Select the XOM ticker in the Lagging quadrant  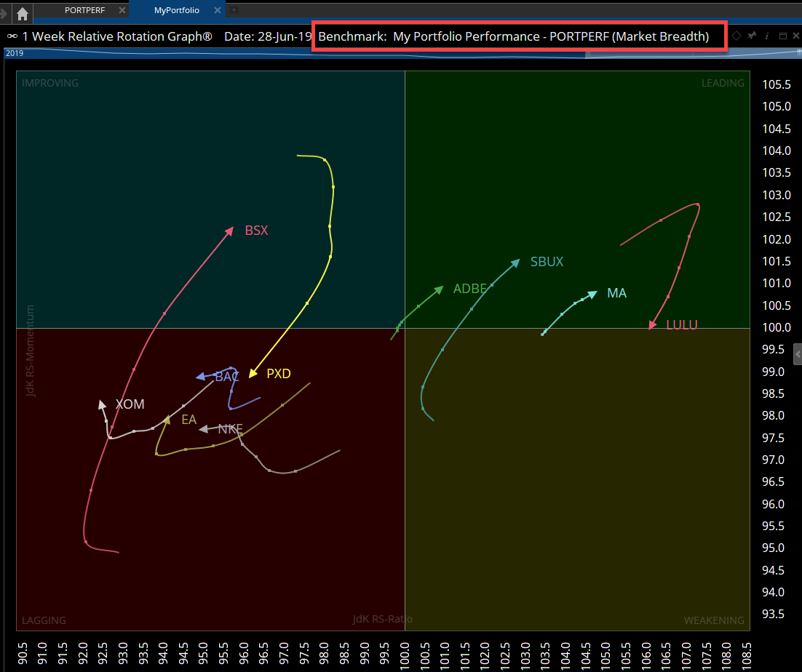click(x=130, y=404)
